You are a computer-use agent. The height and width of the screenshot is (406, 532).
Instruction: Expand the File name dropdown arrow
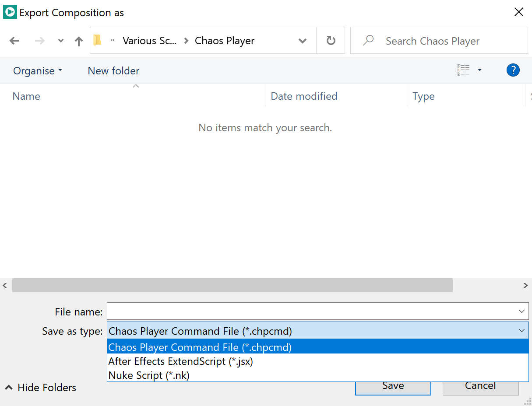pos(521,311)
